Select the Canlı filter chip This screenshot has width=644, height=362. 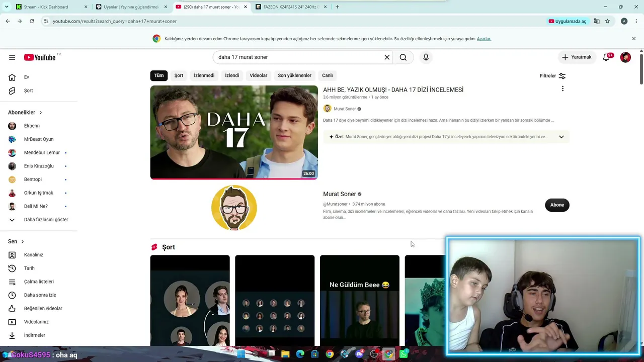[x=328, y=75]
